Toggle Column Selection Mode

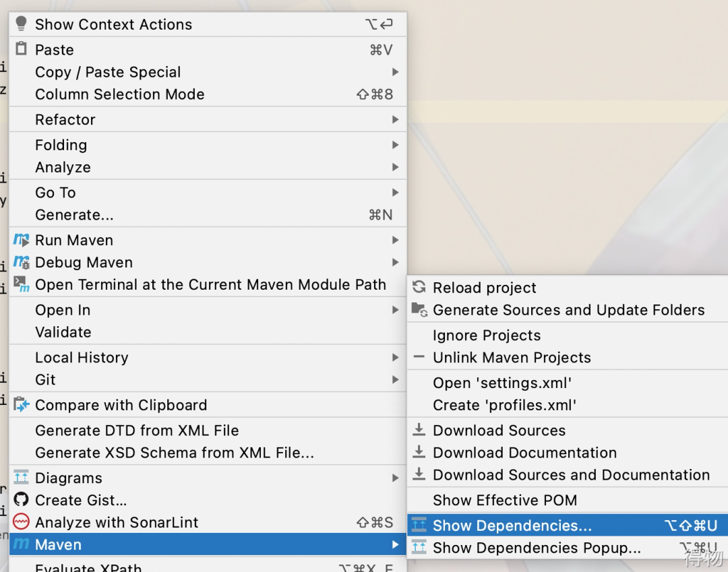(x=119, y=94)
